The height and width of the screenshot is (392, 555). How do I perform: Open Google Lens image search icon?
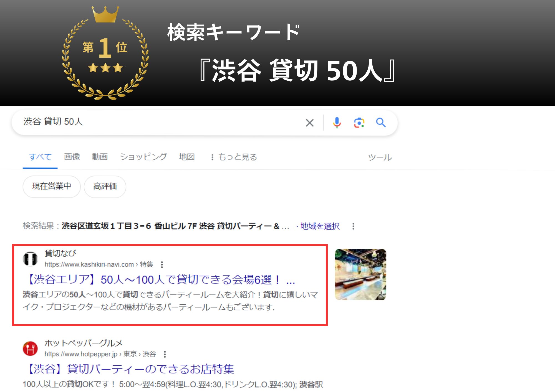(x=359, y=123)
